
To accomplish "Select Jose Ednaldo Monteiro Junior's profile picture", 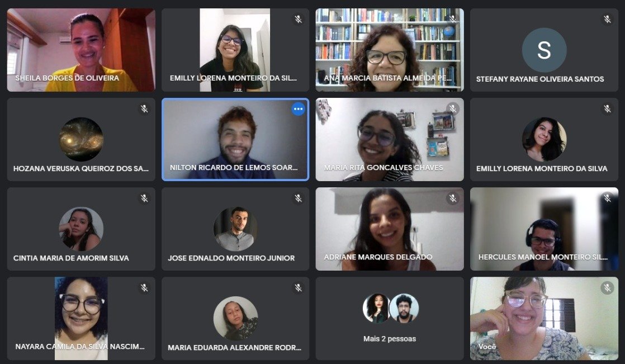I will 235,229.
